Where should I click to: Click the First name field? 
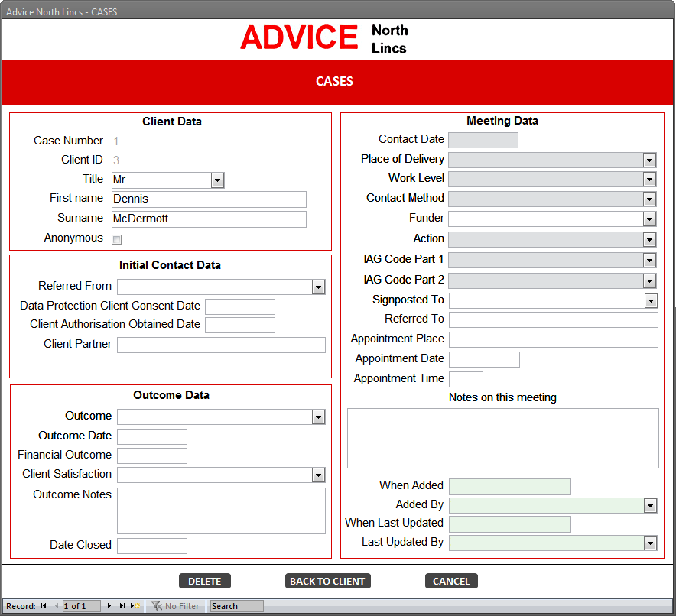pos(209,199)
